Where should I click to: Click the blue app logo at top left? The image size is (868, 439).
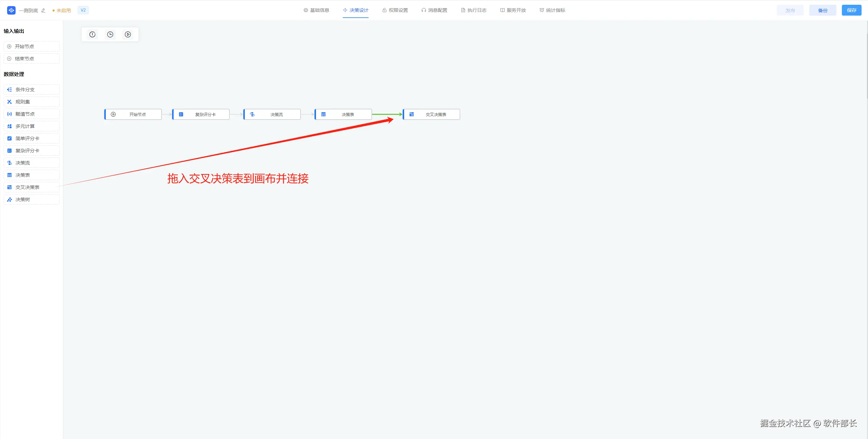[x=11, y=10]
